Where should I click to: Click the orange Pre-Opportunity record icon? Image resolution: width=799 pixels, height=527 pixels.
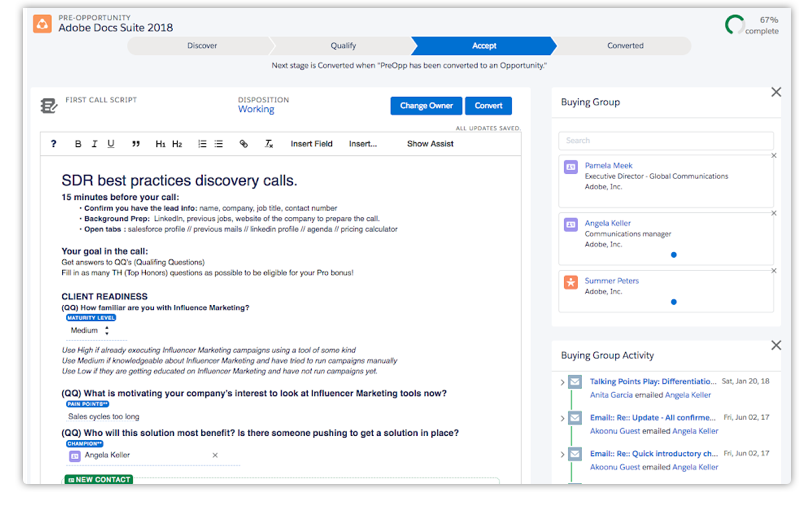pos(42,23)
